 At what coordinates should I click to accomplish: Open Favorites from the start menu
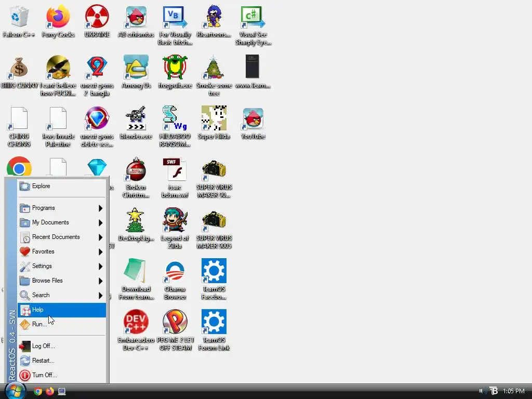(62, 252)
